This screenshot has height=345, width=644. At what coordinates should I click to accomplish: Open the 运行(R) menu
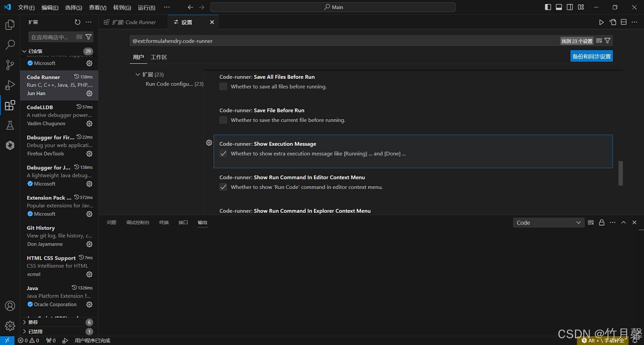click(147, 7)
